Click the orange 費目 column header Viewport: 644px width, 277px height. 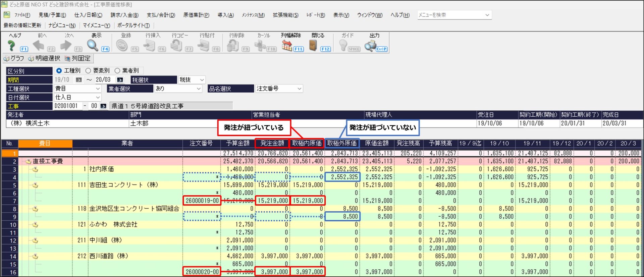tap(45, 144)
